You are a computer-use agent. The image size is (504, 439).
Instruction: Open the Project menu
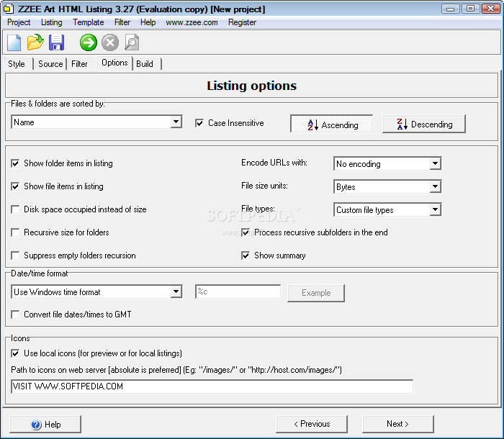point(19,22)
